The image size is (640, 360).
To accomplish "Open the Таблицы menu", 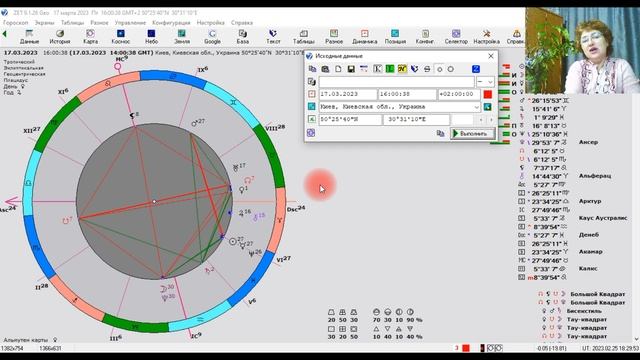I will [x=72, y=23].
